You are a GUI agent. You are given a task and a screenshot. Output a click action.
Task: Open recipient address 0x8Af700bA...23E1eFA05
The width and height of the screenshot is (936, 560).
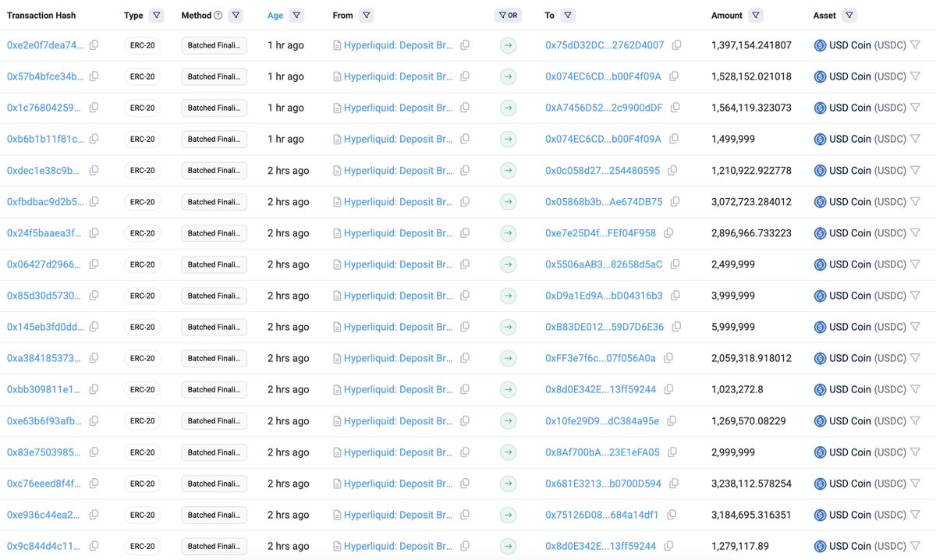[x=602, y=452]
